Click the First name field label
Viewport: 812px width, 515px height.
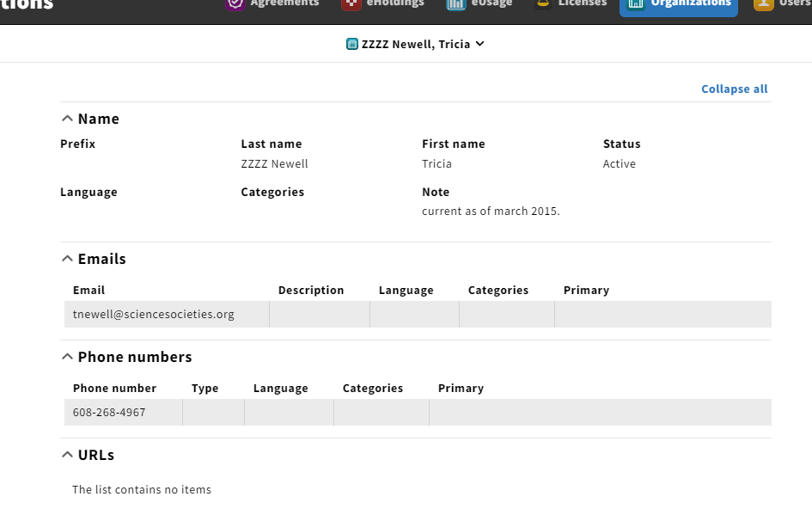(x=453, y=144)
